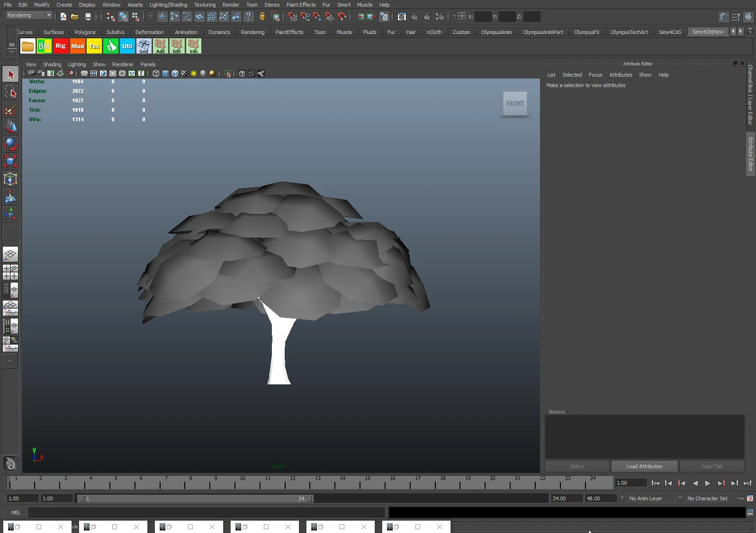Click the Edit shelf button
Viewport: 756px width, 533px height.
[x=177, y=46]
